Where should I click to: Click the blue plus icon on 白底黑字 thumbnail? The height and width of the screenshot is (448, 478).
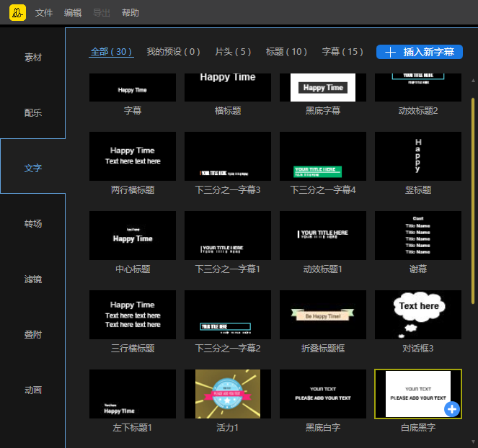(x=452, y=409)
